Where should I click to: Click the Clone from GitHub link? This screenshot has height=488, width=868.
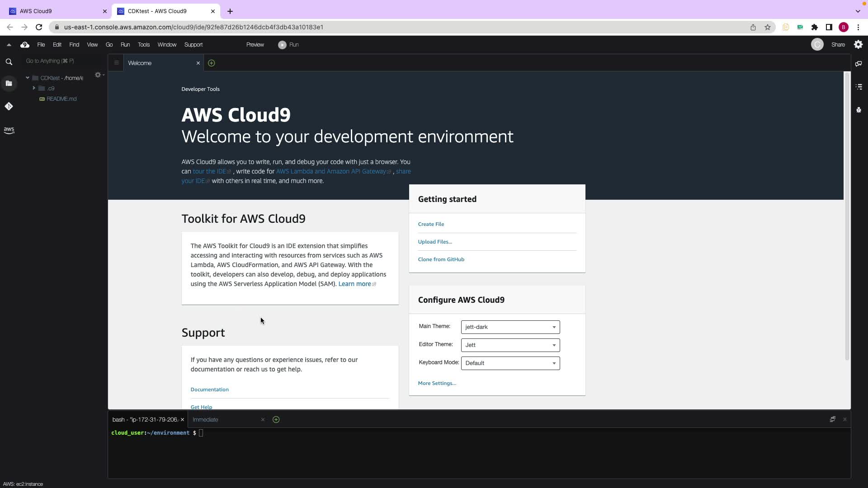pyautogui.click(x=441, y=259)
